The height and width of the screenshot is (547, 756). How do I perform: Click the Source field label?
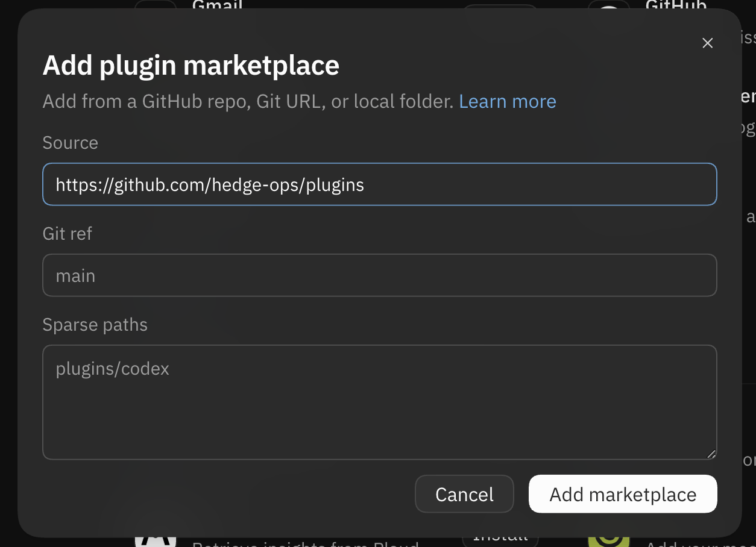71,143
